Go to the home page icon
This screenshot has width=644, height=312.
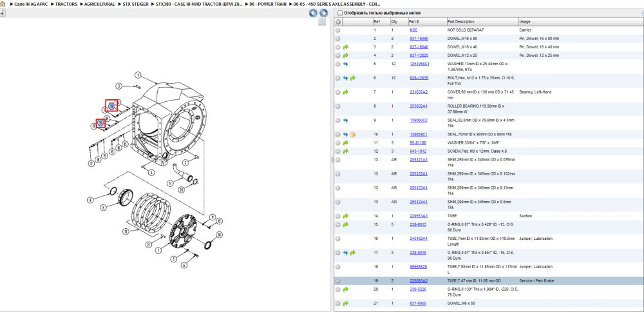[3, 4]
